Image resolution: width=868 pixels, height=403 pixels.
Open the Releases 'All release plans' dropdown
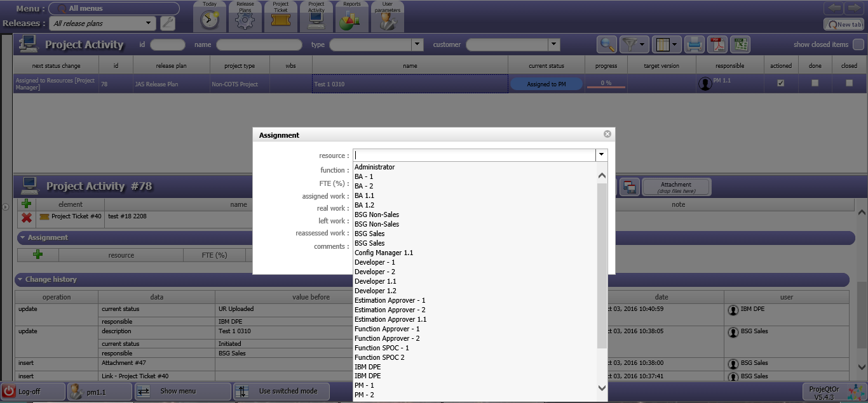[x=149, y=23]
